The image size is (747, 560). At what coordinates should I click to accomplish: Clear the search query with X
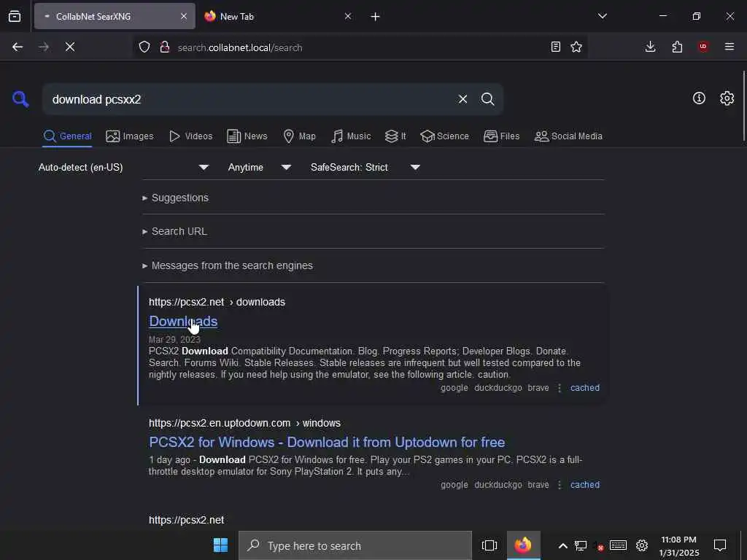(x=462, y=99)
